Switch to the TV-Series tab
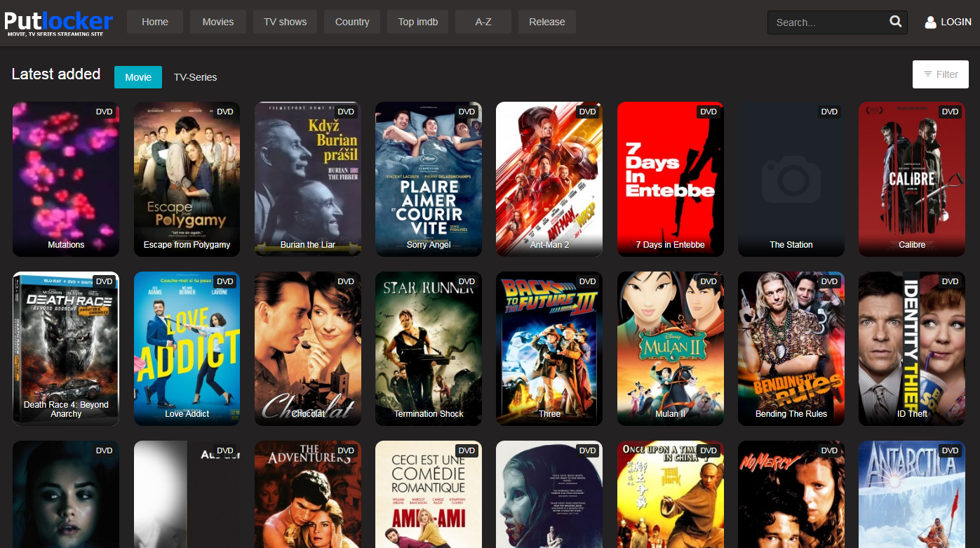980x548 pixels. [196, 77]
